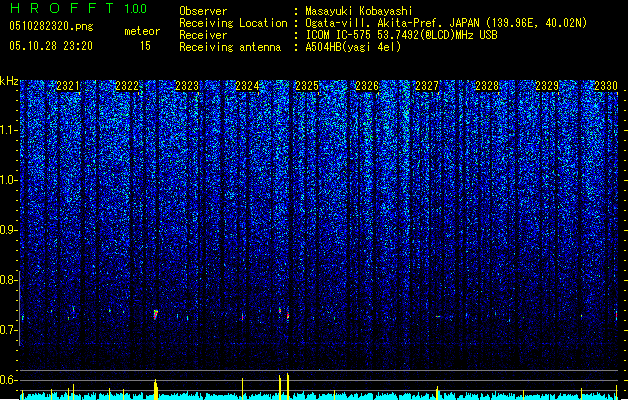Click the 2324 time marker
Viewport: 629px width, 400px height.
(247, 86)
